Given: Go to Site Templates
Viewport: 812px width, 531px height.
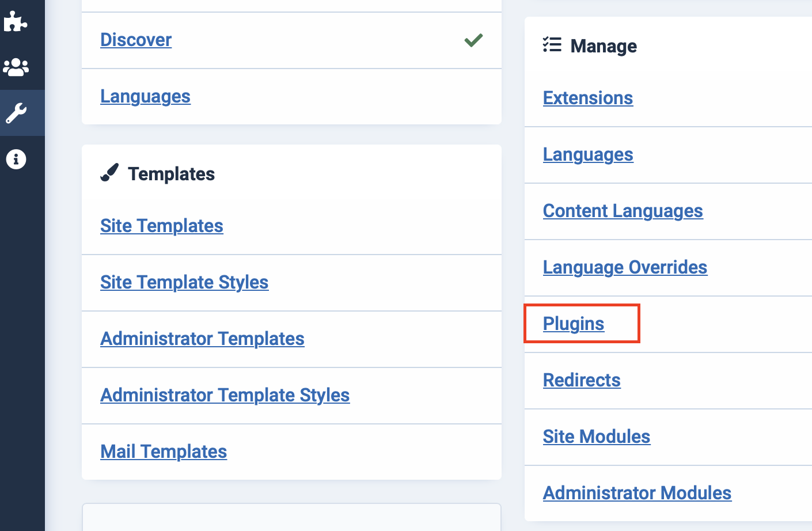Looking at the screenshot, I should (x=161, y=226).
